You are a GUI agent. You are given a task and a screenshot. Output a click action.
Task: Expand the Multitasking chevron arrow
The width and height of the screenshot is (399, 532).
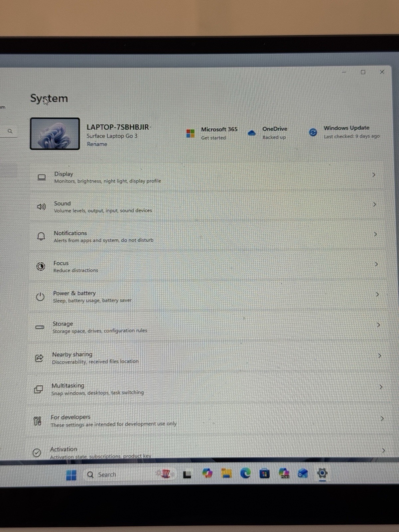[x=381, y=387]
